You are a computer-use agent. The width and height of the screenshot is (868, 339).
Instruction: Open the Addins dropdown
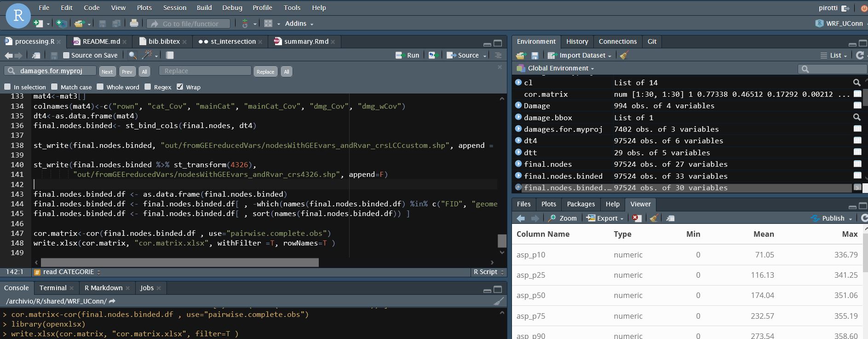point(299,23)
